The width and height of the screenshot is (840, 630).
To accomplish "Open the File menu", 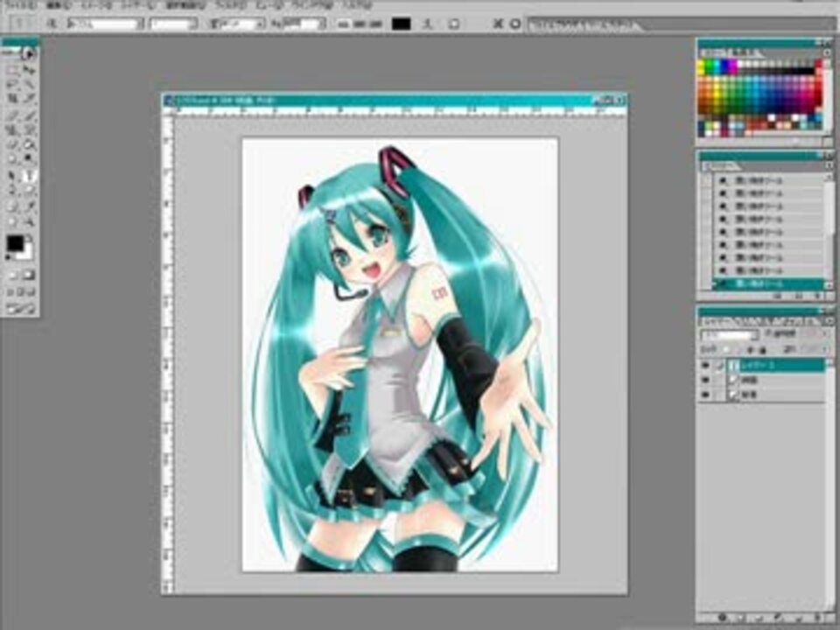I will (20, 5).
